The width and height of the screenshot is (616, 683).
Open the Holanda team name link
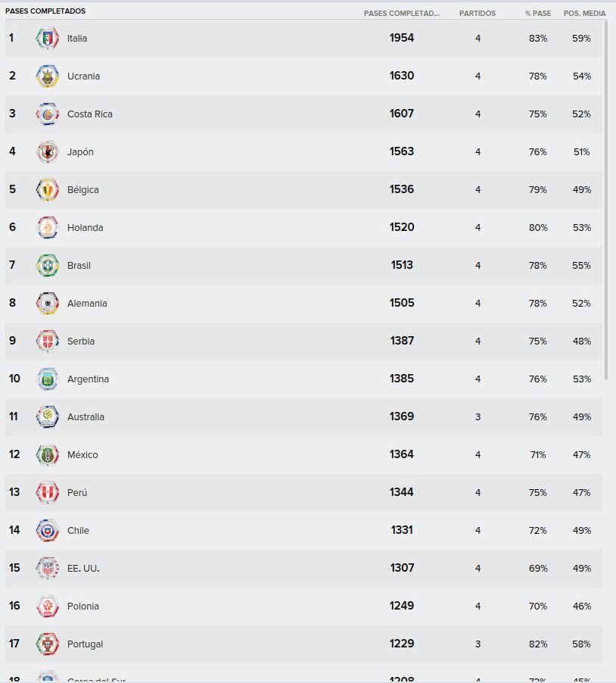coord(86,228)
